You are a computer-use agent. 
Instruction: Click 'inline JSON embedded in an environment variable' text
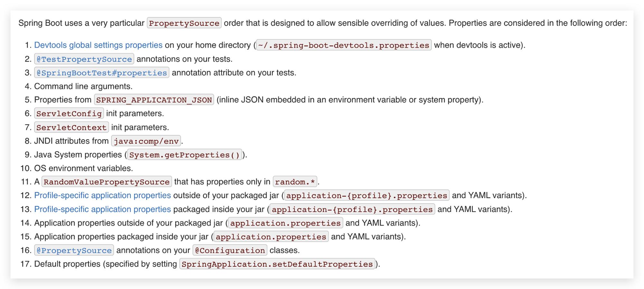(x=312, y=100)
